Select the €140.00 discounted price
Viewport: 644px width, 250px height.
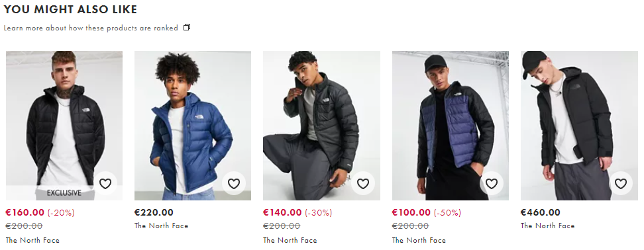coord(282,212)
